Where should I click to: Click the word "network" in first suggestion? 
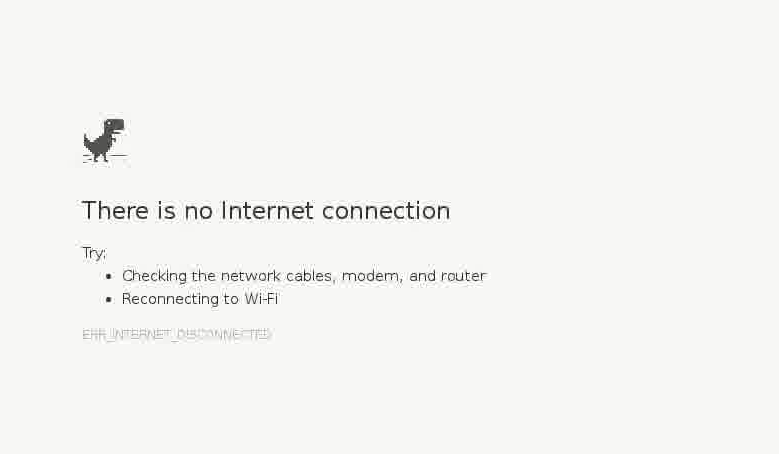pyautogui.click(x=250, y=276)
